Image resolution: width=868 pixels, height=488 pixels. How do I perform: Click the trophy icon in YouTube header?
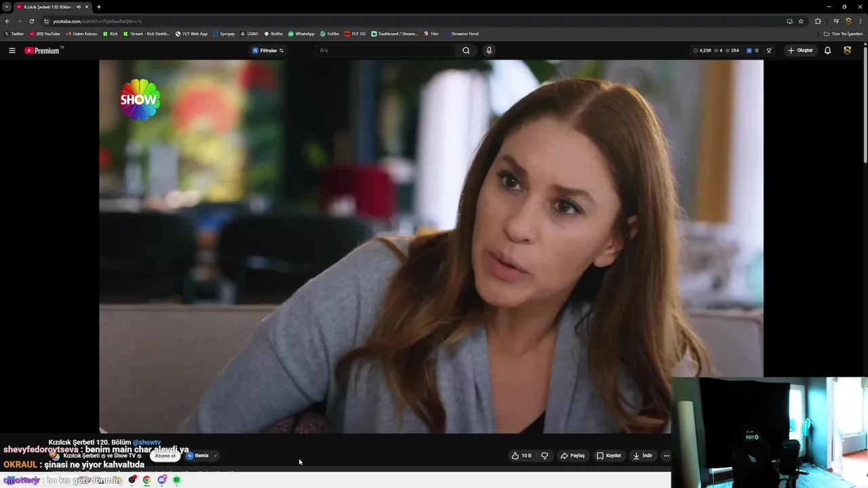(x=769, y=50)
